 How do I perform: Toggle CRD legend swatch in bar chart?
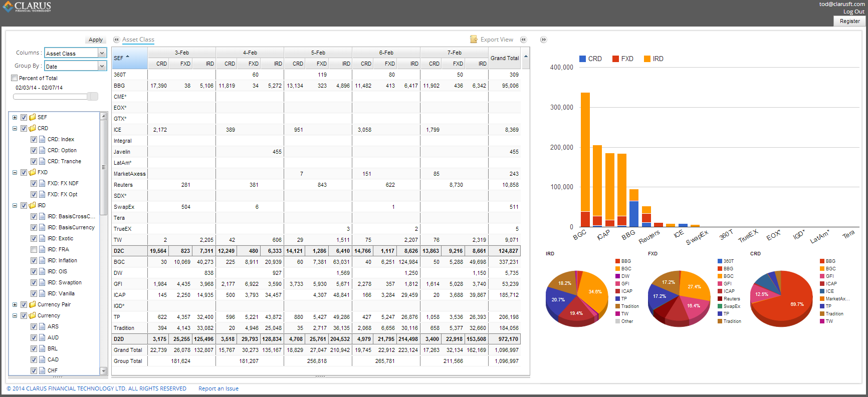pos(582,59)
